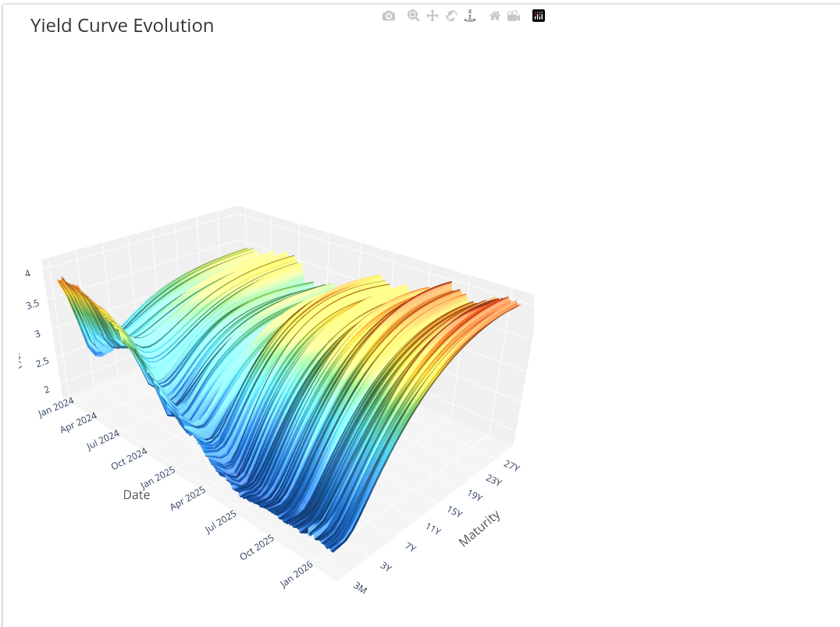Click the chart title Yield Curve Evolution

122,26
